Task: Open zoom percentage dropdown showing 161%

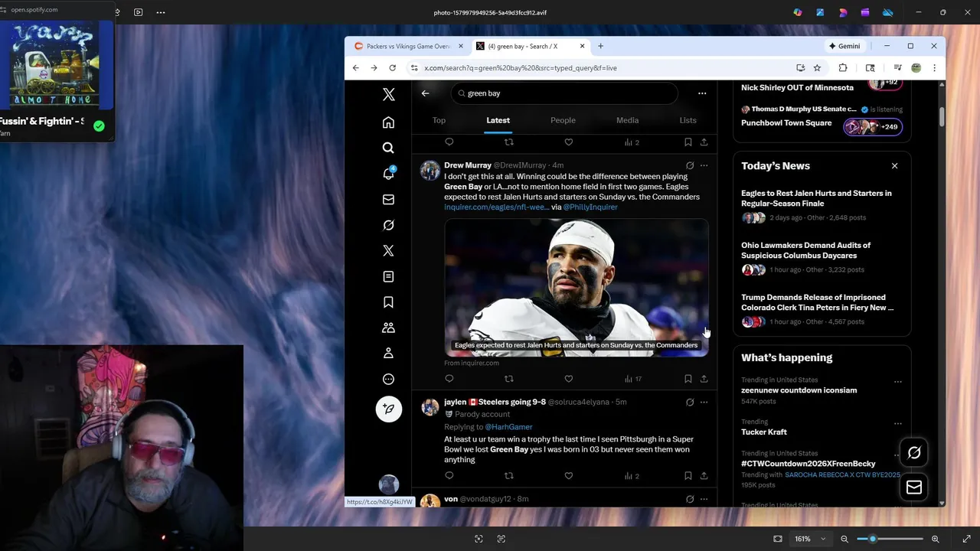Action: (810, 539)
